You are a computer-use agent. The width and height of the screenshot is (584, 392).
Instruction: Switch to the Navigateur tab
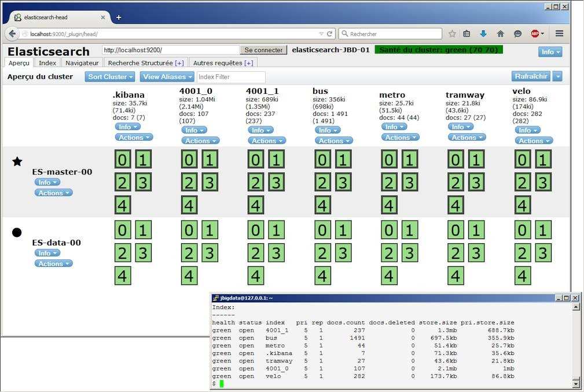tap(82, 63)
